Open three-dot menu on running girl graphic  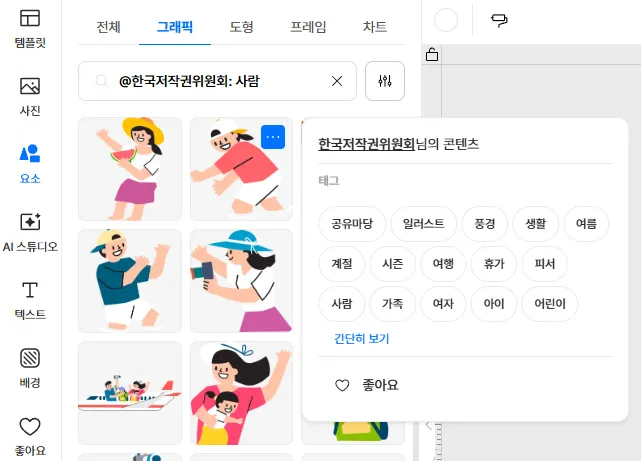273,137
